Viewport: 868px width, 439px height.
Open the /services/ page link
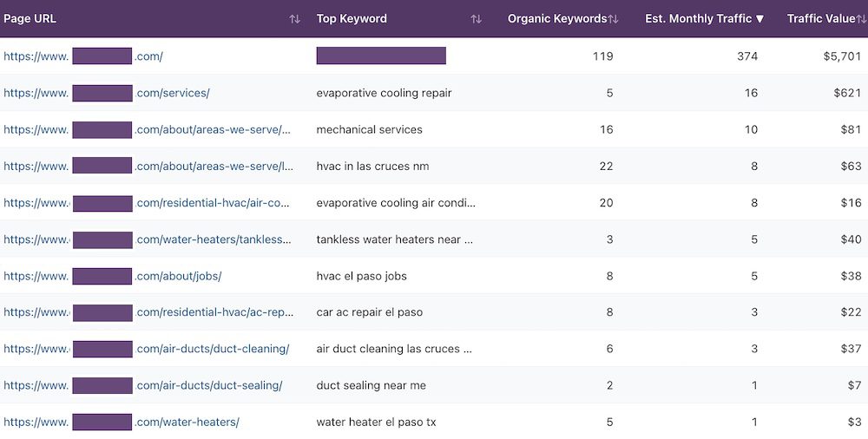[172, 93]
